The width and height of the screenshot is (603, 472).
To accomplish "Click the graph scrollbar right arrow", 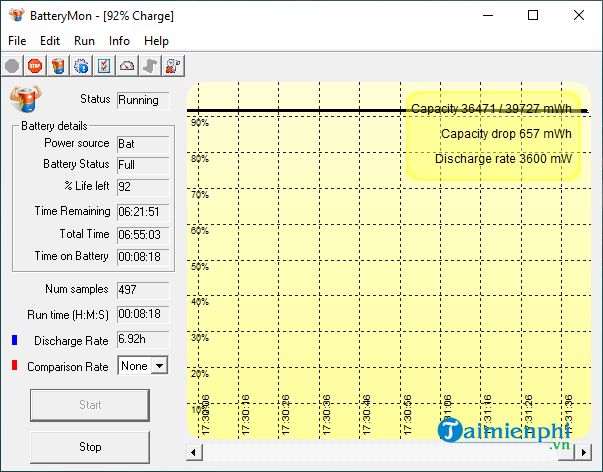I will (x=583, y=452).
